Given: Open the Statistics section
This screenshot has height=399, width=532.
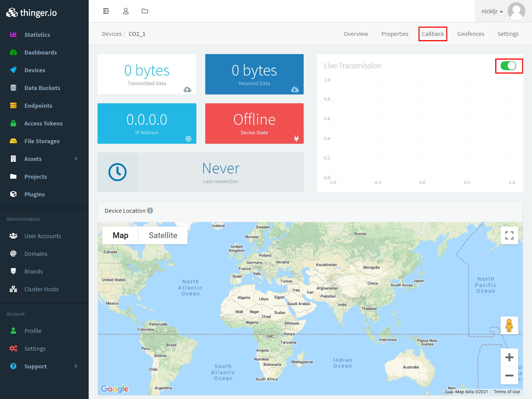Looking at the screenshot, I should (37, 35).
